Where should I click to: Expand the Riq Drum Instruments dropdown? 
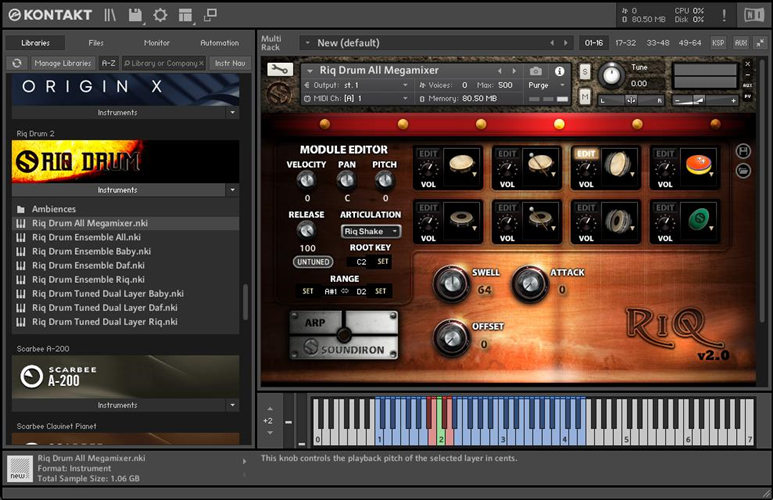pyautogui.click(x=232, y=190)
